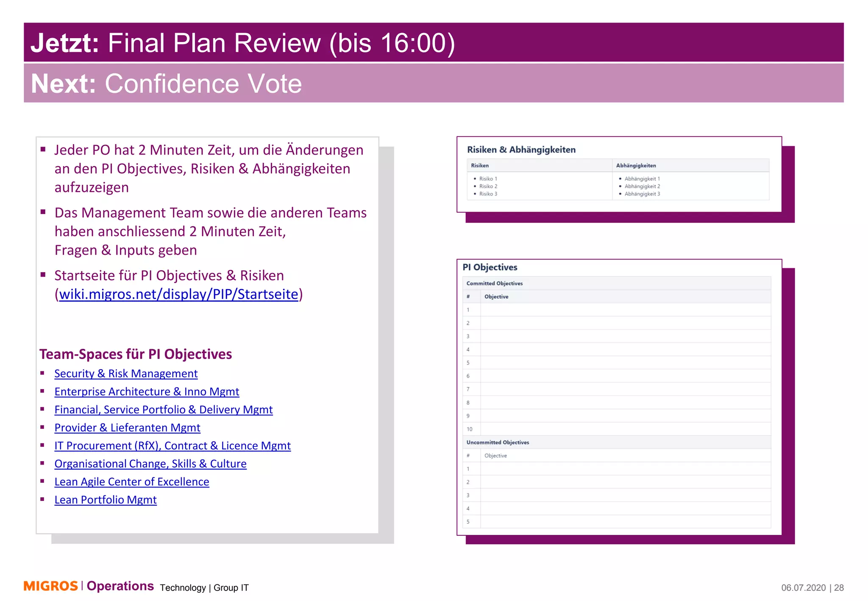Click the 'Uncommitted Objectives' section header
The width and height of the screenshot is (868, 601).
[617, 442]
